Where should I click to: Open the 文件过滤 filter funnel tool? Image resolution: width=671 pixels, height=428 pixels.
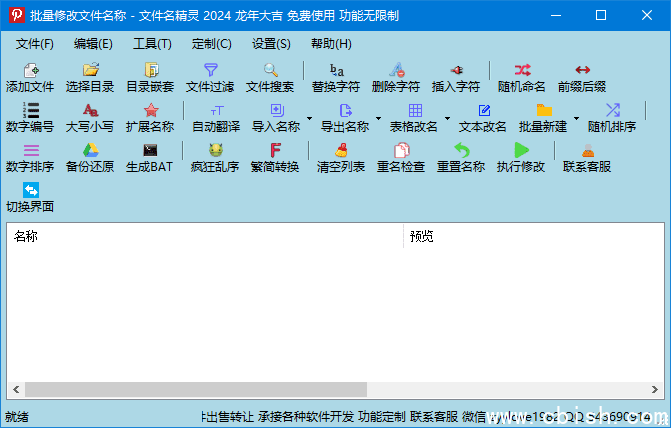(x=210, y=78)
